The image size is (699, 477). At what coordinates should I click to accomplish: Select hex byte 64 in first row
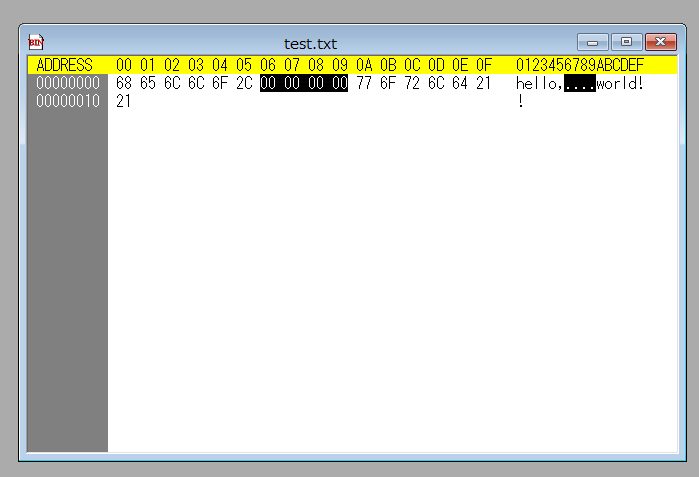[x=461, y=83]
